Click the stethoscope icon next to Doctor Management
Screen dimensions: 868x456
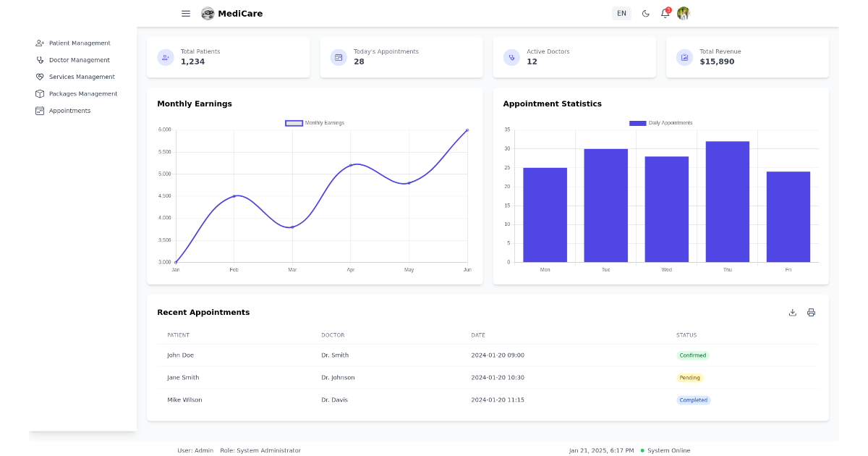click(x=39, y=59)
